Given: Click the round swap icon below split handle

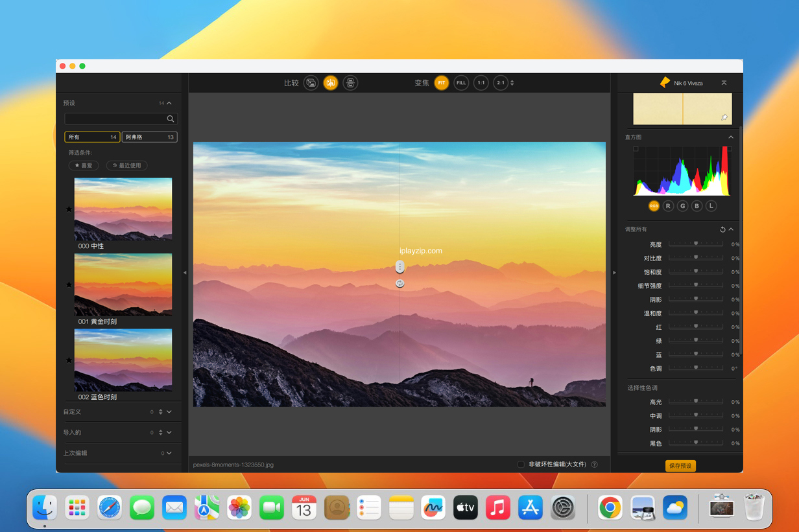Looking at the screenshot, I should coord(400,283).
